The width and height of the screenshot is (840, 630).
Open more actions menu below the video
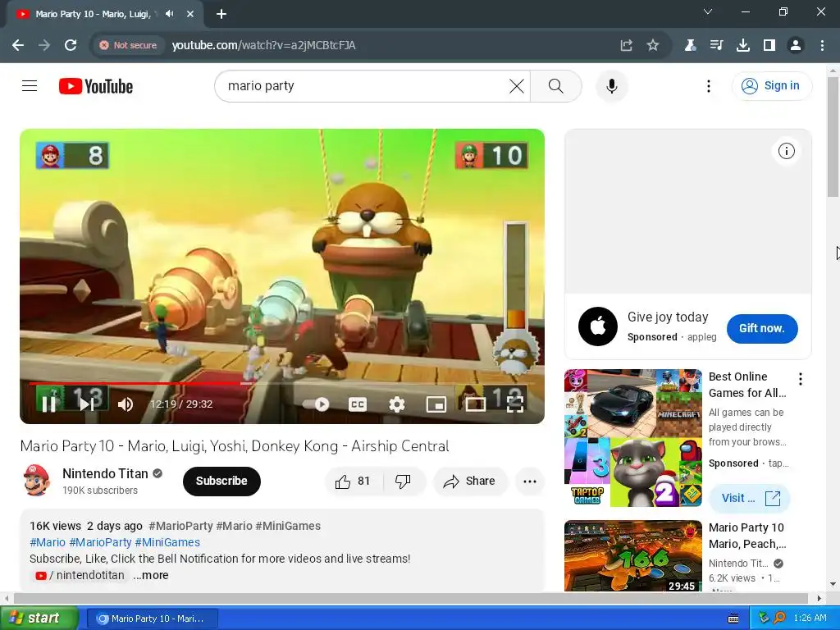(x=530, y=481)
